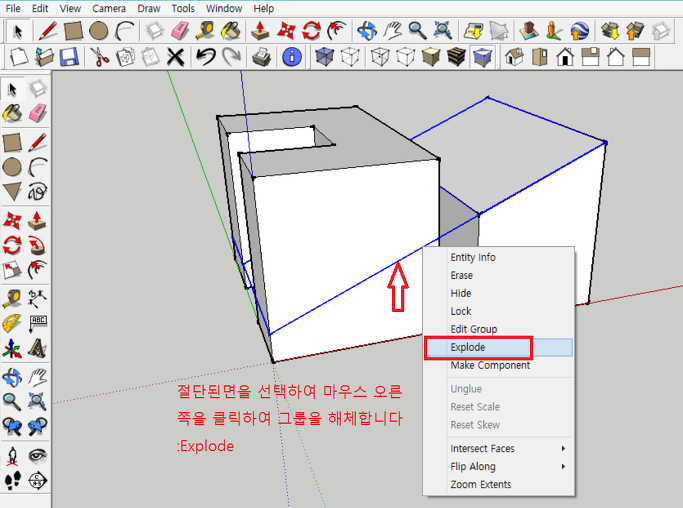
Task: Select Protractor tool in left toolbar
Action: click(x=12, y=324)
